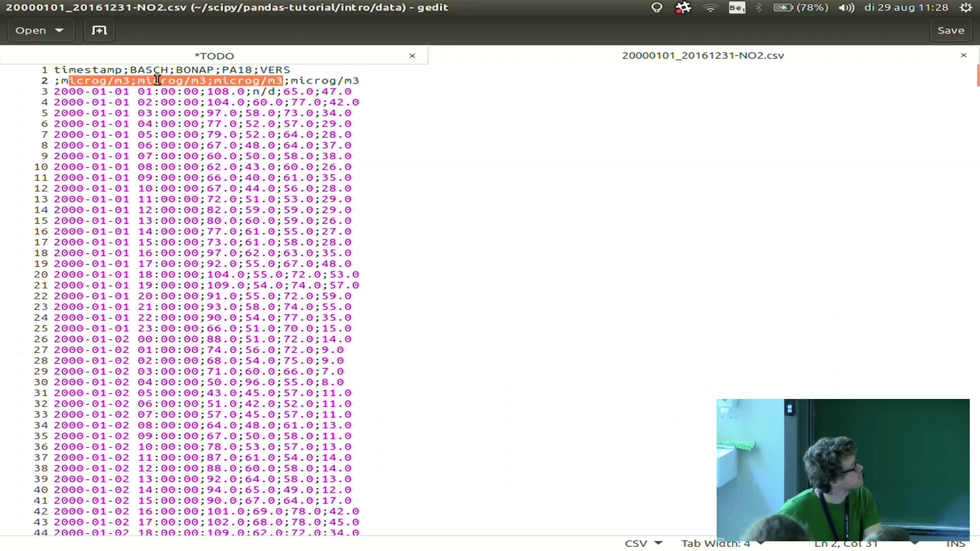Close the 20000101_20161231-NO2.csv tab
980x551 pixels.
point(964,55)
